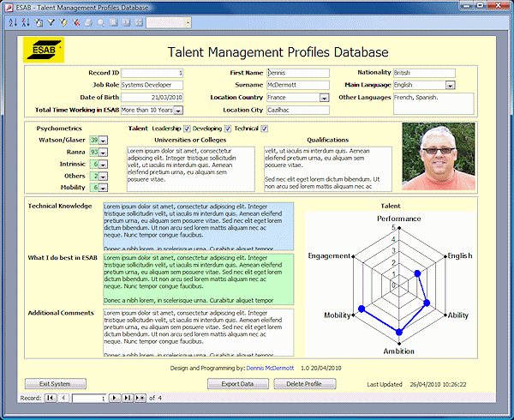Minimize the ESAB database window
The height and width of the screenshot is (420, 514).
(x=467, y=5)
